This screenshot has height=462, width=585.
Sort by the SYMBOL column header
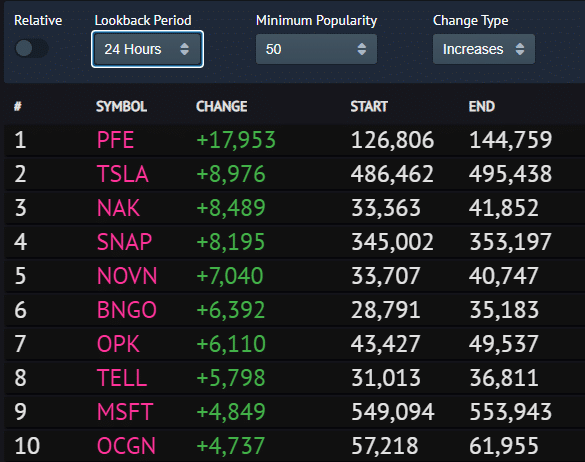(121, 107)
